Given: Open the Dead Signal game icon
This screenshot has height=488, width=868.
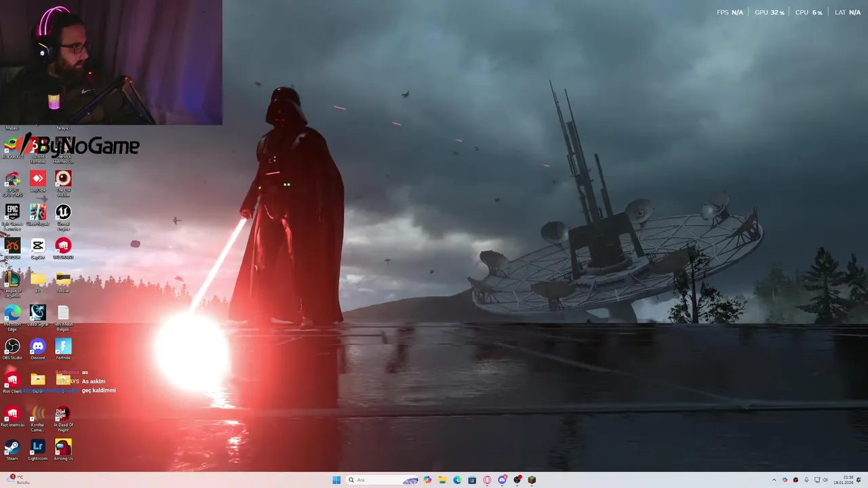Looking at the screenshot, I should [x=38, y=316].
